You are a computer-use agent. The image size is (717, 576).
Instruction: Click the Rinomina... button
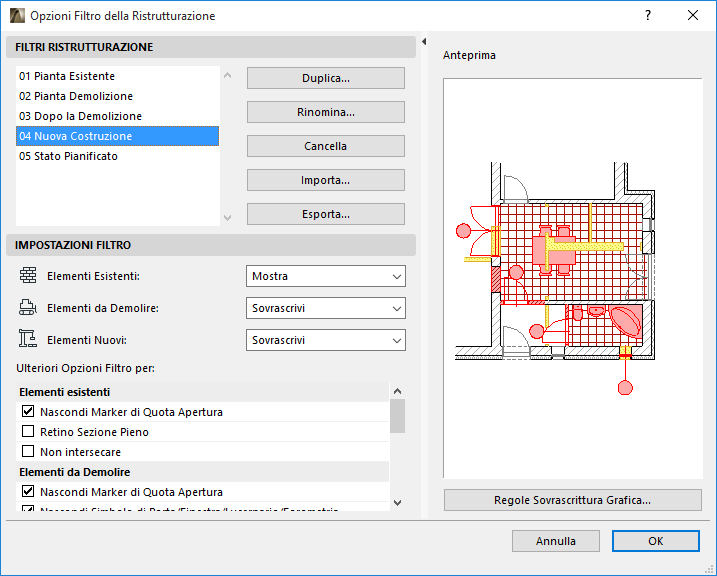[326, 112]
